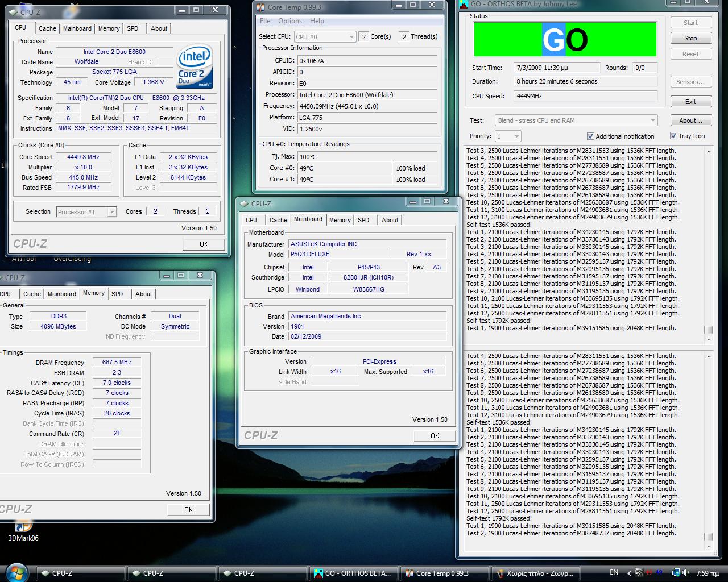Open the Priority dropdown in ORTHOS
728x582 pixels.
tap(508, 136)
